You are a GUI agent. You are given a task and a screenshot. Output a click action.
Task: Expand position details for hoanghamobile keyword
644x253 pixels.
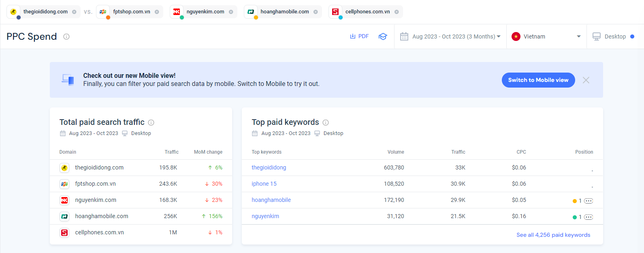click(589, 201)
